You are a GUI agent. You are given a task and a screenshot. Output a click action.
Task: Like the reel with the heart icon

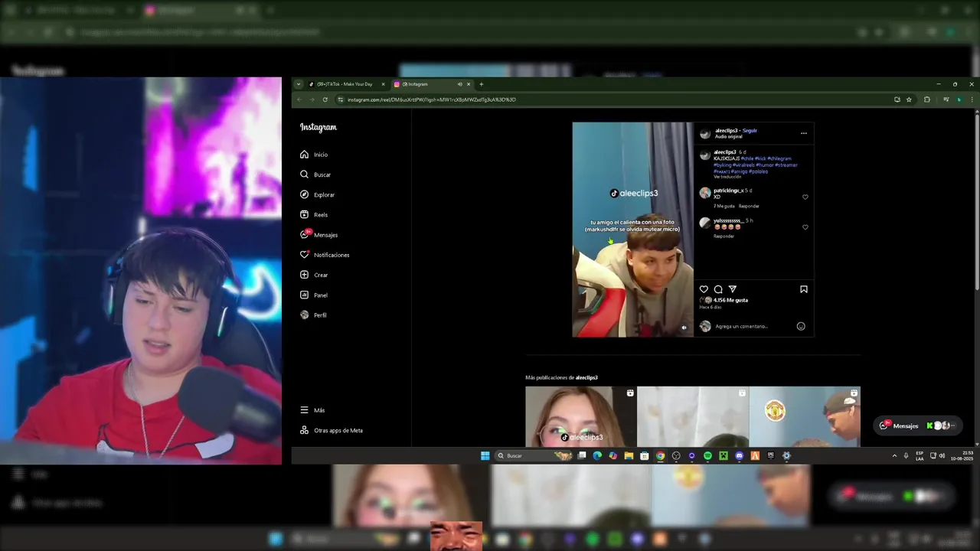pyautogui.click(x=704, y=289)
